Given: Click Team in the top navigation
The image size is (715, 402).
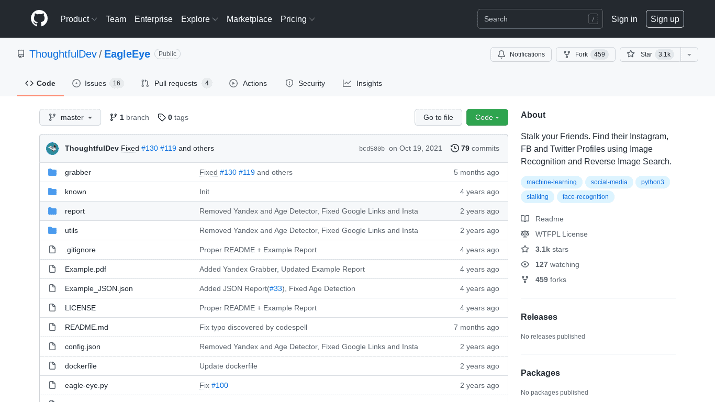Looking at the screenshot, I should pos(116,19).
